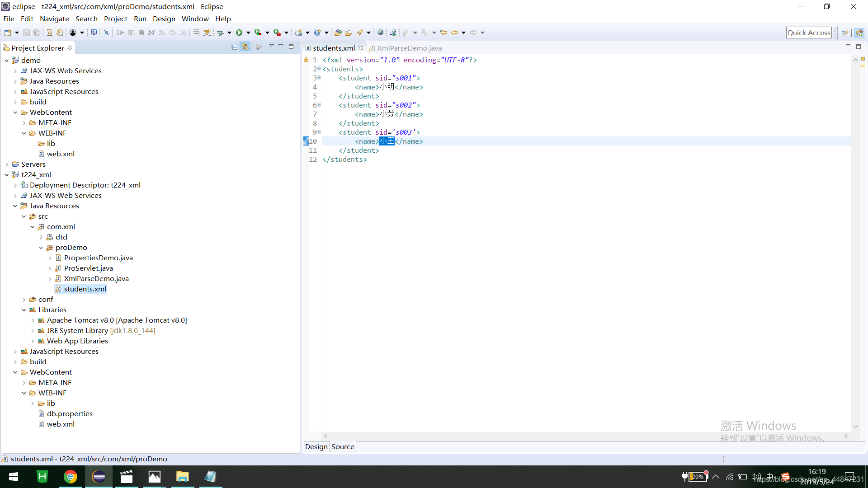Open Chrome from the taskbar
Screen dimensions: 868x488
(x=71, y=477)
